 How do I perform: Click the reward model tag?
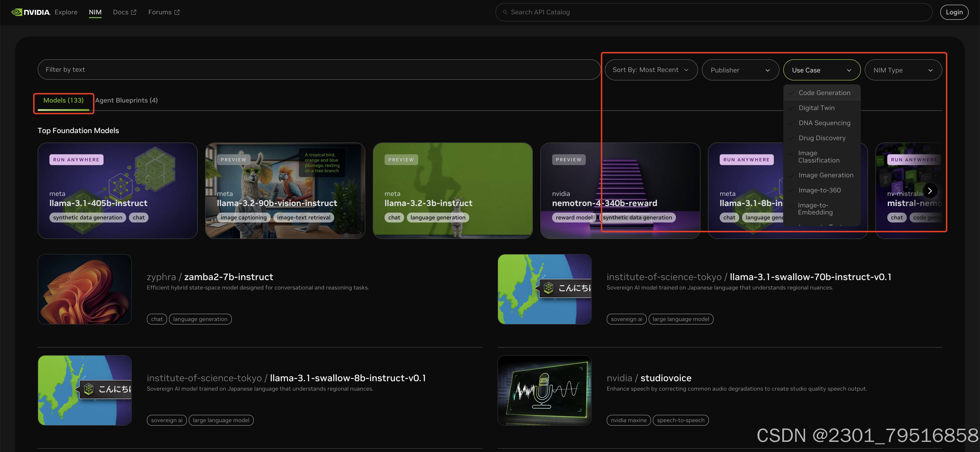(x=574, y=218)
